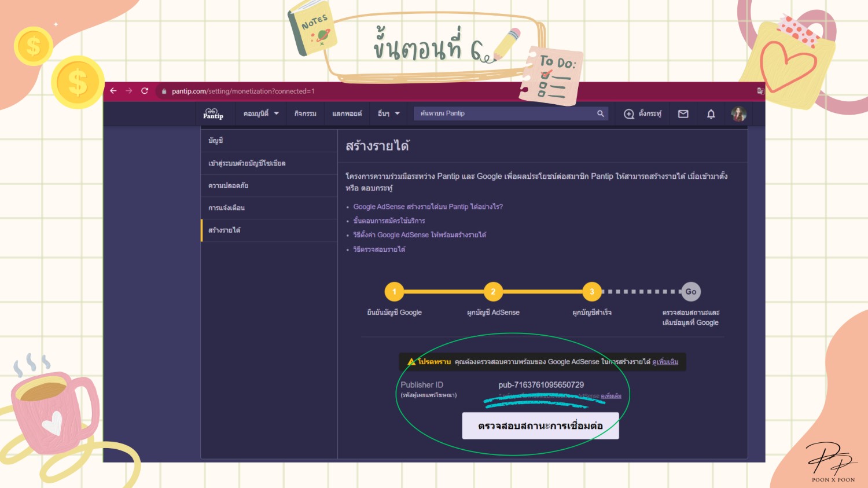Click step 1 circle ยืนยันบัญชี Google
868x488 pixels.
395,292
